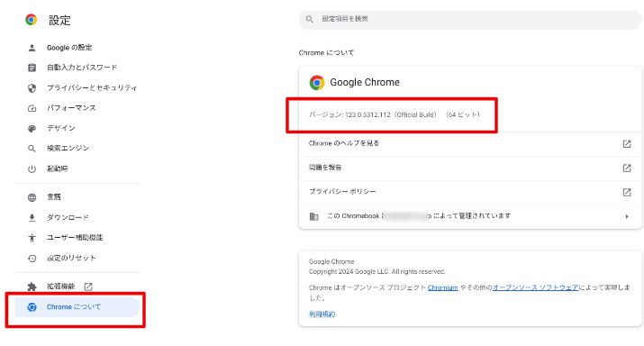Click the Copyright 2024 Google LLC text
644x346 pixels.
tap(377, 271)
